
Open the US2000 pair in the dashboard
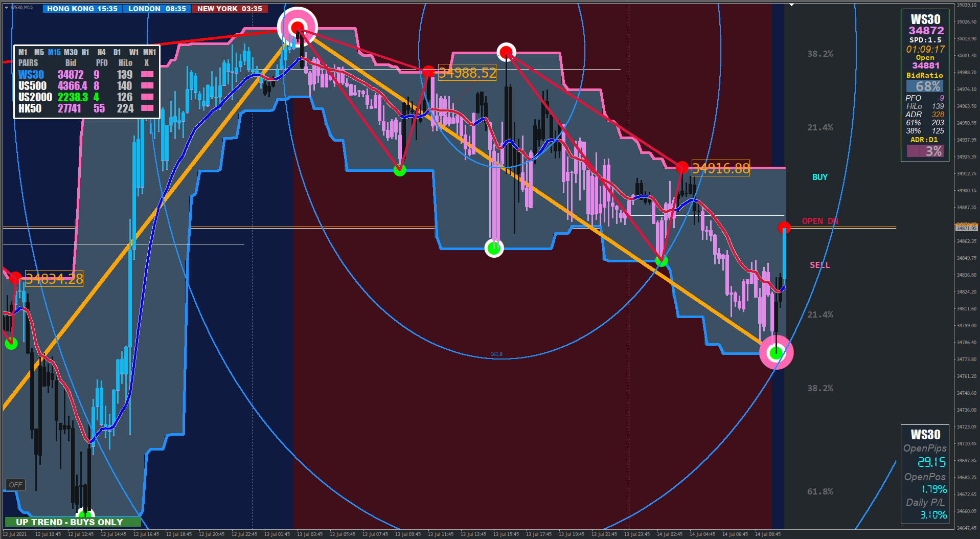(x=35, y=97)
